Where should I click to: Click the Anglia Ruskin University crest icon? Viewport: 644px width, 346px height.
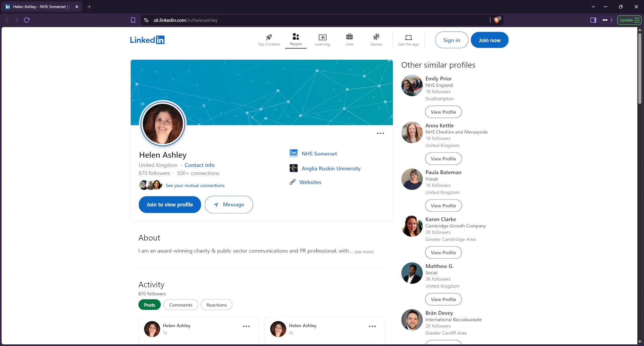293,168
